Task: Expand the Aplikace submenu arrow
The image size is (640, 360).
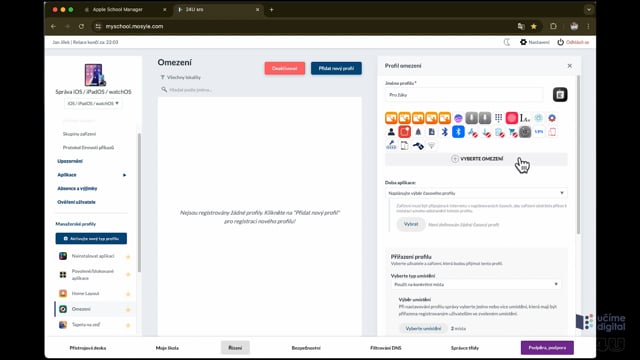Action: click(x=124, y=175)
